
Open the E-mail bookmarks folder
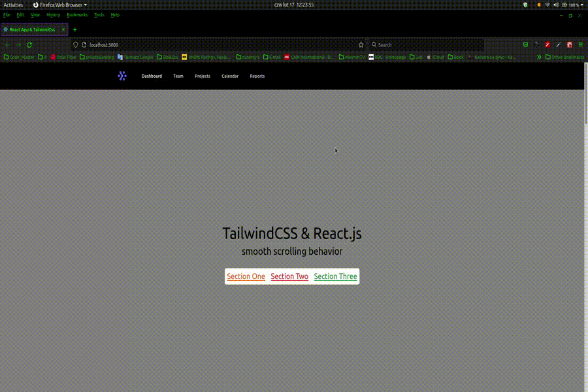[272, 57]
